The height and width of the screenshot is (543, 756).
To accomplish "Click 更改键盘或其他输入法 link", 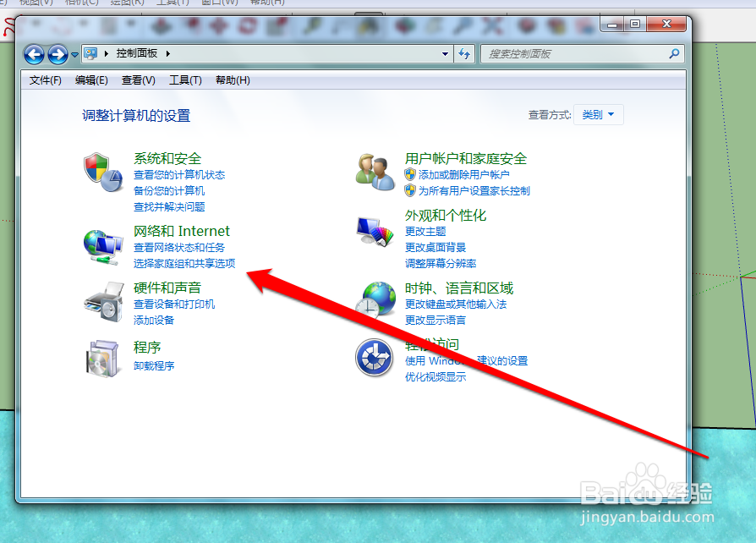I will pos(456,304).
